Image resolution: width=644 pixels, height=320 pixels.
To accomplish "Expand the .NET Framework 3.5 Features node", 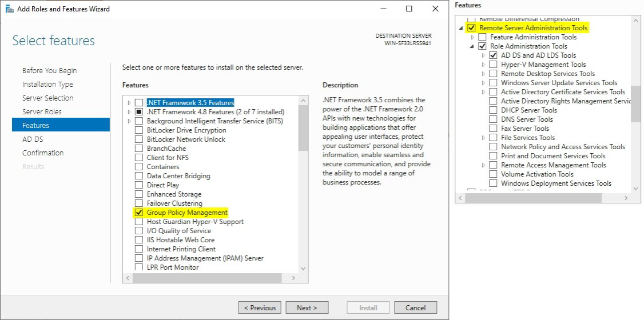I will tap(129, 103).
